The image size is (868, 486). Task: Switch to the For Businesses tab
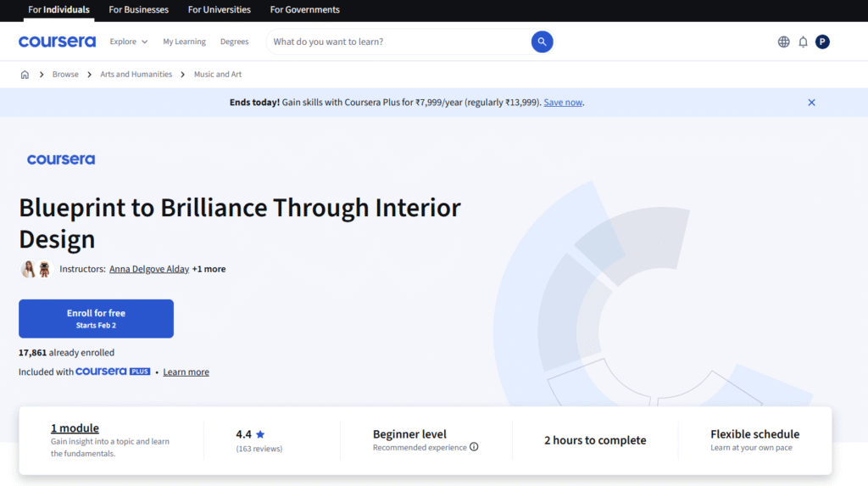139,10
